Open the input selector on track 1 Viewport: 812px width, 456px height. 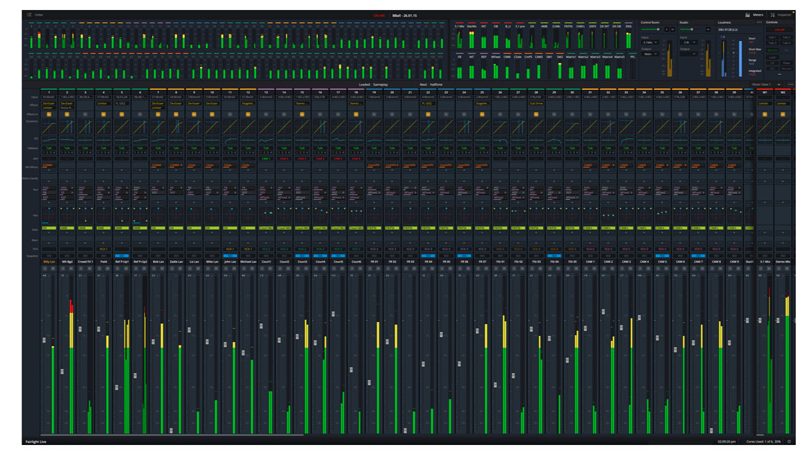click(49, 96)
